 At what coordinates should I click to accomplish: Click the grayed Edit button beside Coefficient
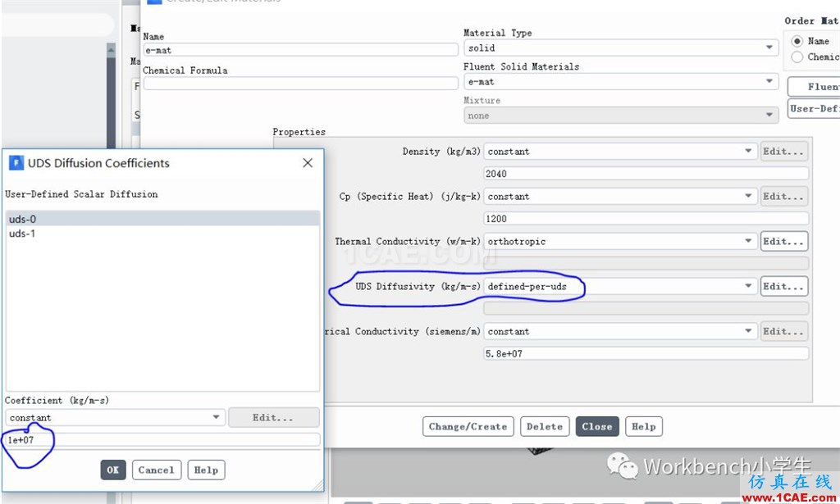(273, 417)
